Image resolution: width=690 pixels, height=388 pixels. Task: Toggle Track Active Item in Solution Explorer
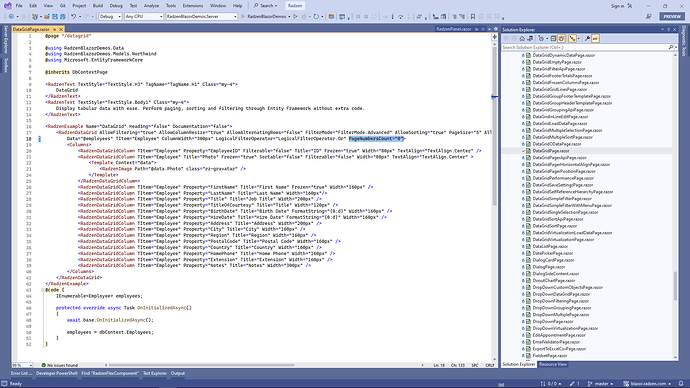pos(572,39)
